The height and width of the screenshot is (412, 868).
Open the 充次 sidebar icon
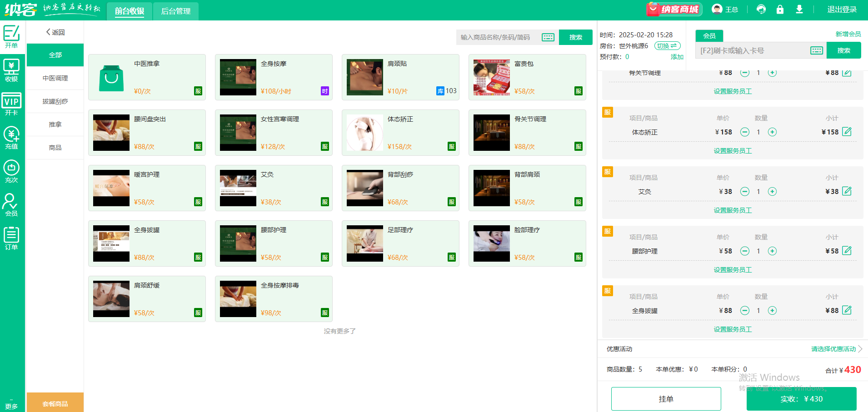pyautogui.click(x=11, y=171)
